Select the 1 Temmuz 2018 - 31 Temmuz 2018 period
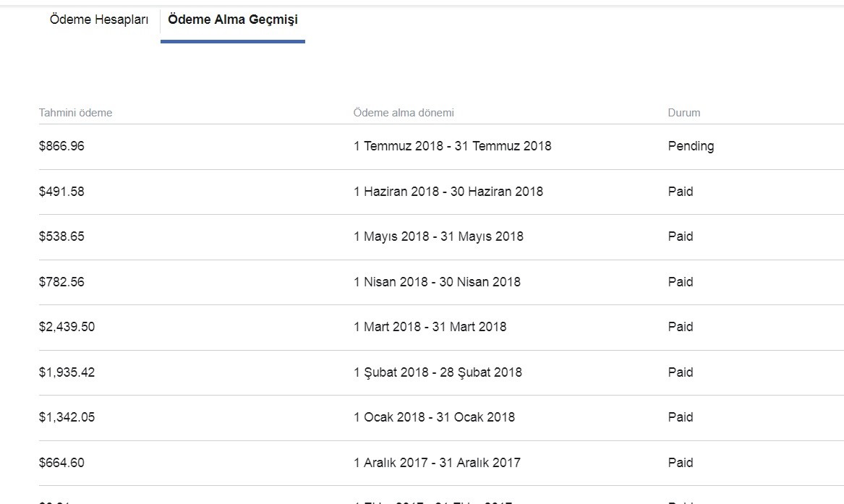This screenshot has height=504, width=844. [453, 146]
